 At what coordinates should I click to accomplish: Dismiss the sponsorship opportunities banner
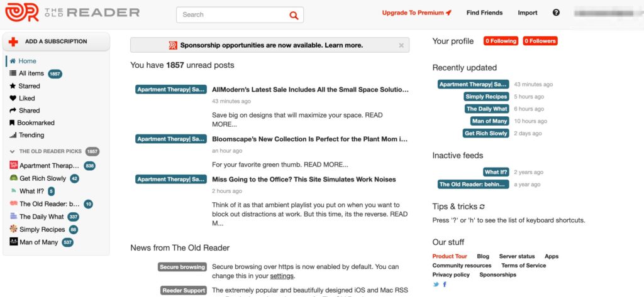click(401, 45)
